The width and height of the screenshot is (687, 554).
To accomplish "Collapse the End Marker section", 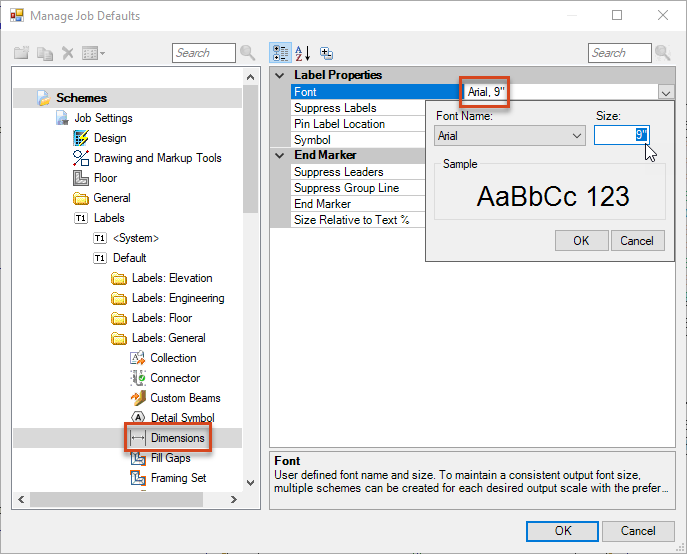I will pos(280,156).
